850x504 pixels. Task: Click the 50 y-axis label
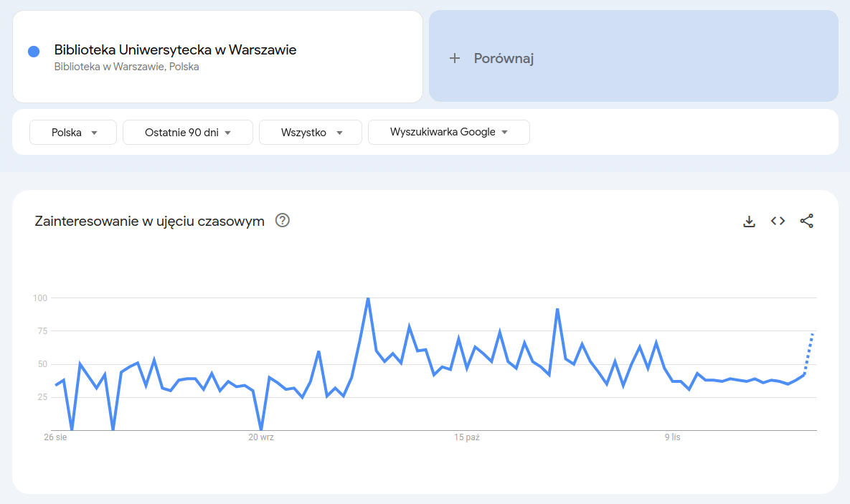point(42,364)
